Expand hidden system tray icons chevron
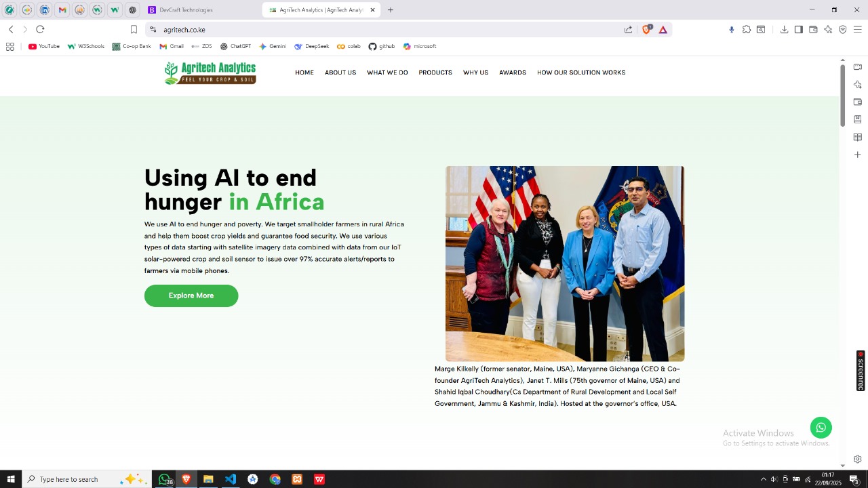Image resolution: width=868 pixels, height=488 pixels. [763, 479]
